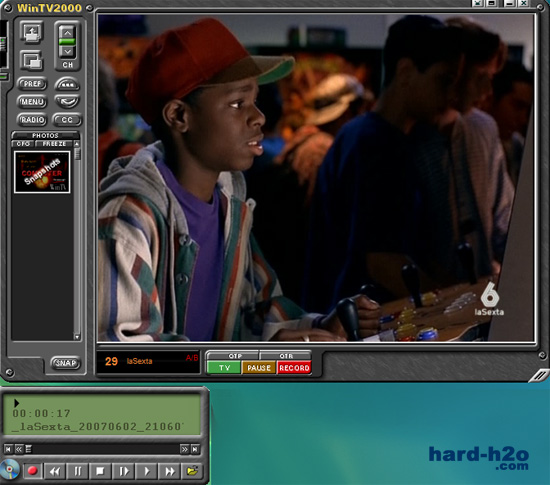Image resolution: width=550 pixels, height=485 pixels.
Task: Toggle closed captions with the CC button
Action: (x=67, y=120)
